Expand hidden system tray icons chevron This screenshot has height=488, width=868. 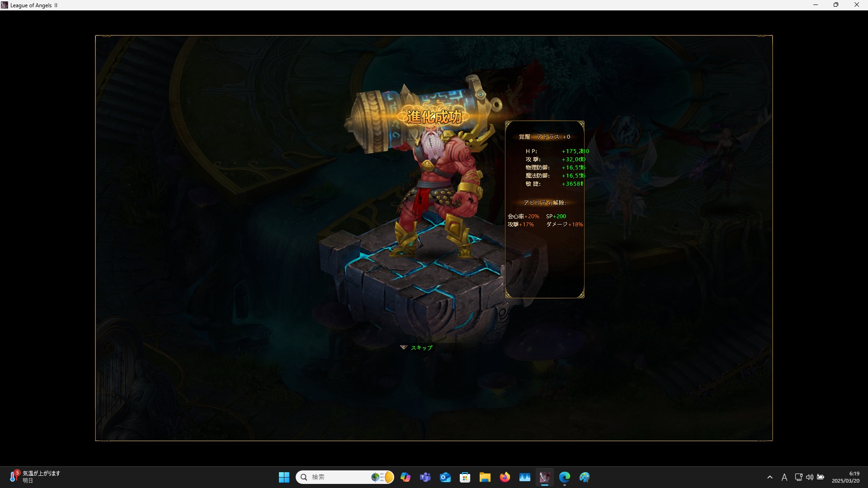(x=770, y=477)
